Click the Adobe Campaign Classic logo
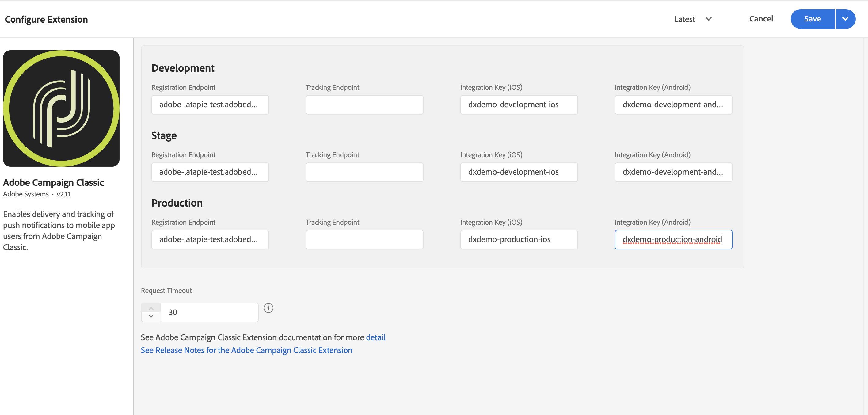Screen dimensions: 868x415 click(61, 109)
